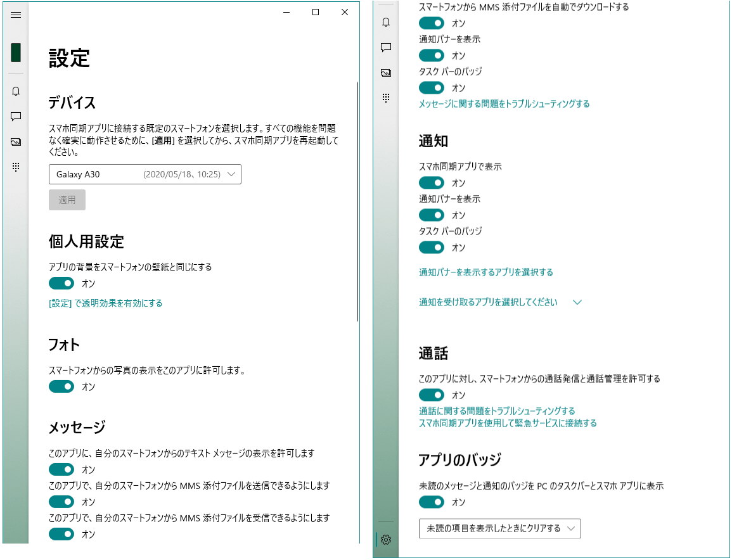
Task: Select the dial pad icon in right sidebar
Action: [x=385, y=97]
